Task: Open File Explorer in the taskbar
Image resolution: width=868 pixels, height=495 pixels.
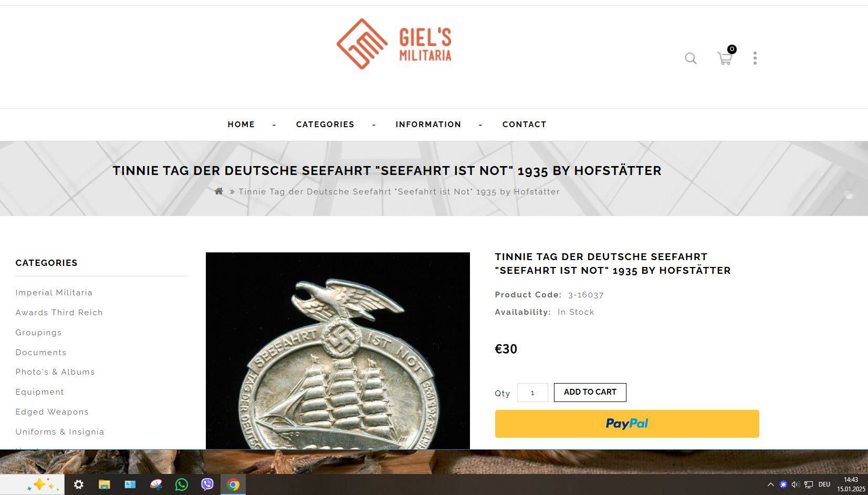Action: point(104,484)
